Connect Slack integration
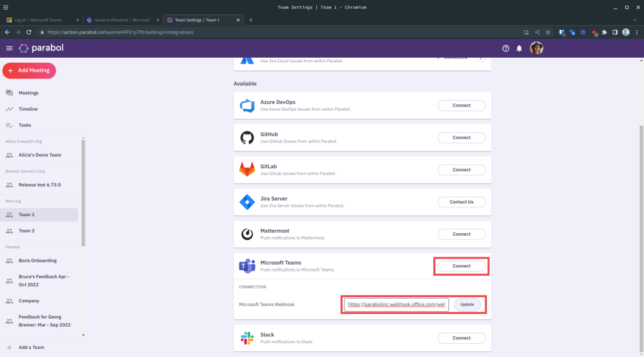This screenshot has height=357, width=644. pos(462,338)
